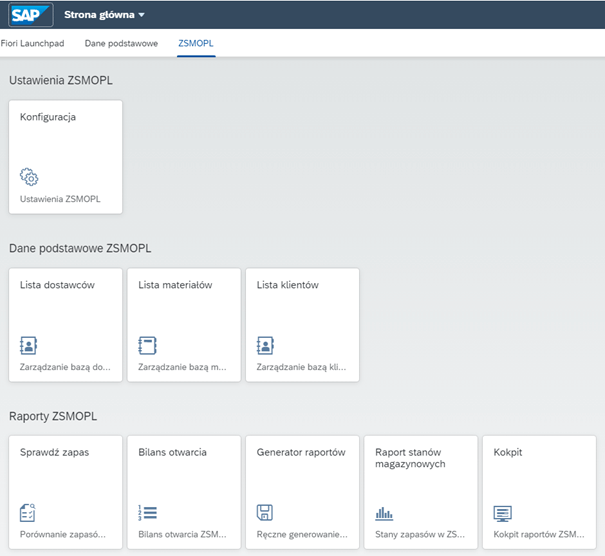This screenshot has height=556, width=605.
Task: Click the checklist icon on Sprawdź zapas
Action: (27, 512)
